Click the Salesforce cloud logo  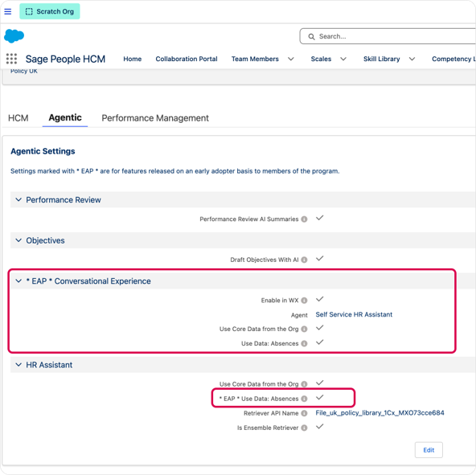coord(14,36)
